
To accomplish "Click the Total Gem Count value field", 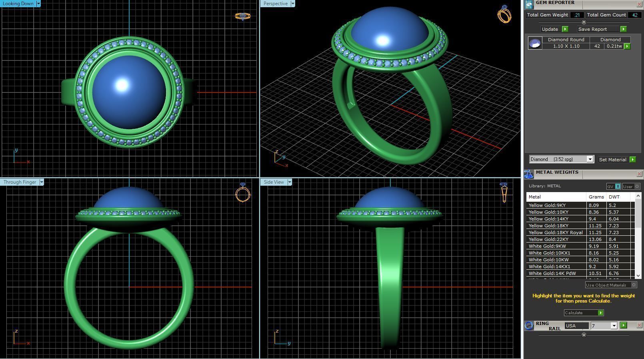I will click(634, 15).
